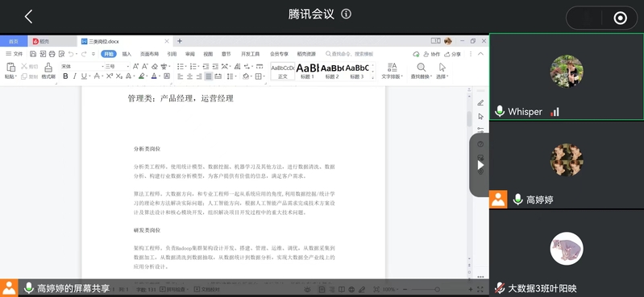
Task: Select the 标题 1 style
Action: pyautogui.click(x=307, y=71)
